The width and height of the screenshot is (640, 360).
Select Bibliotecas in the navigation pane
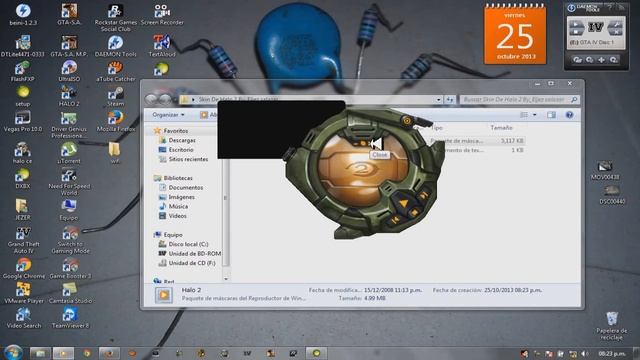click(x=178, y=178)
